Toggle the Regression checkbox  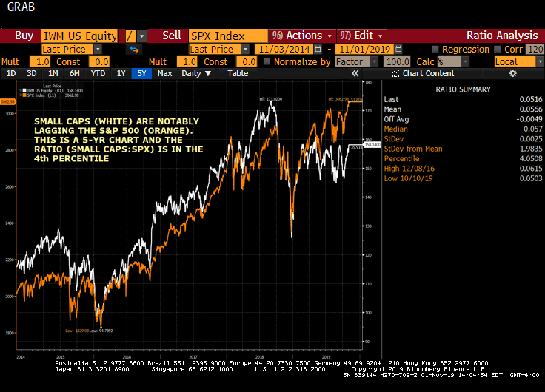pyautogui.click(x=435, y=50)
